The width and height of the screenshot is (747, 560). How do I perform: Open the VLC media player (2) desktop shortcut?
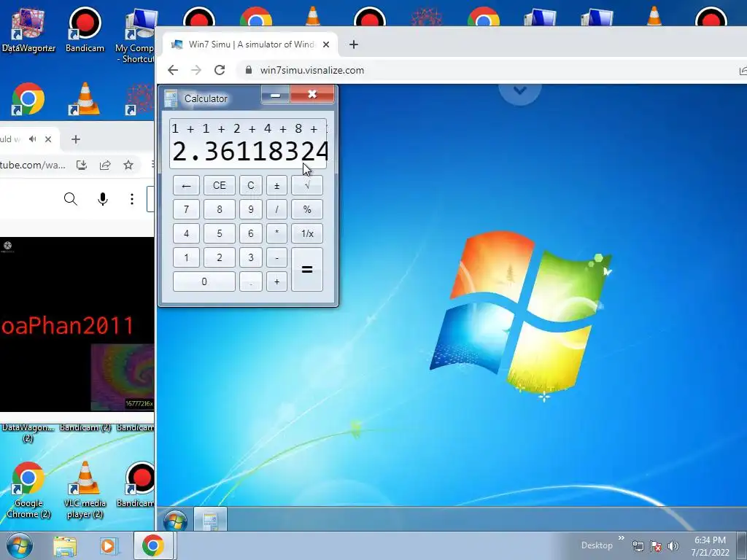(x=85, y=490)
